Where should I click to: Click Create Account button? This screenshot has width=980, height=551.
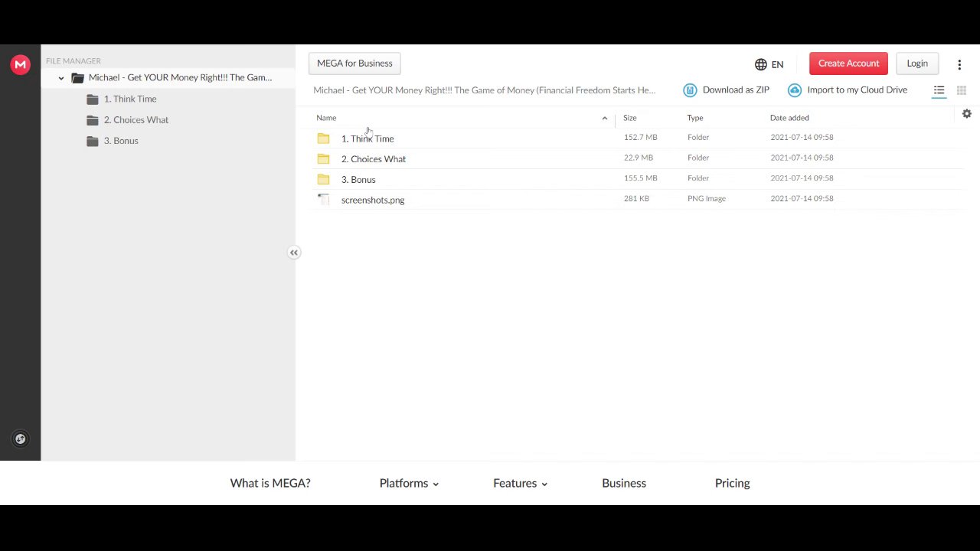click(x=848, y=64)
